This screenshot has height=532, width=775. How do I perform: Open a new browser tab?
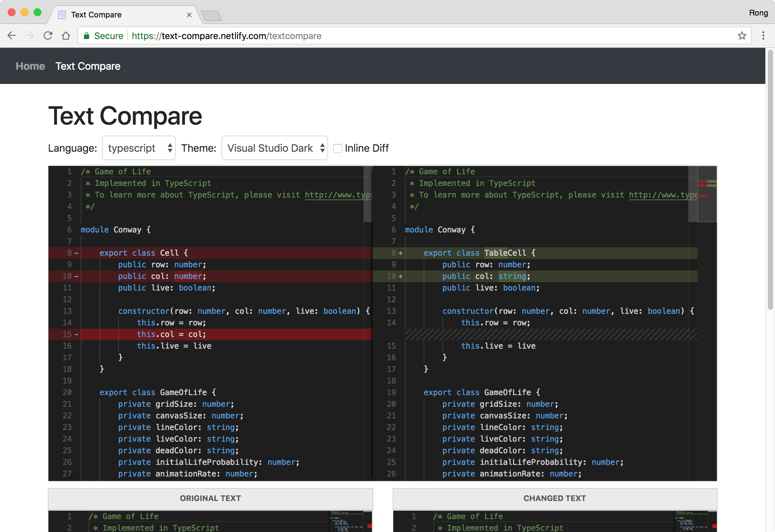tap(212, 15)
